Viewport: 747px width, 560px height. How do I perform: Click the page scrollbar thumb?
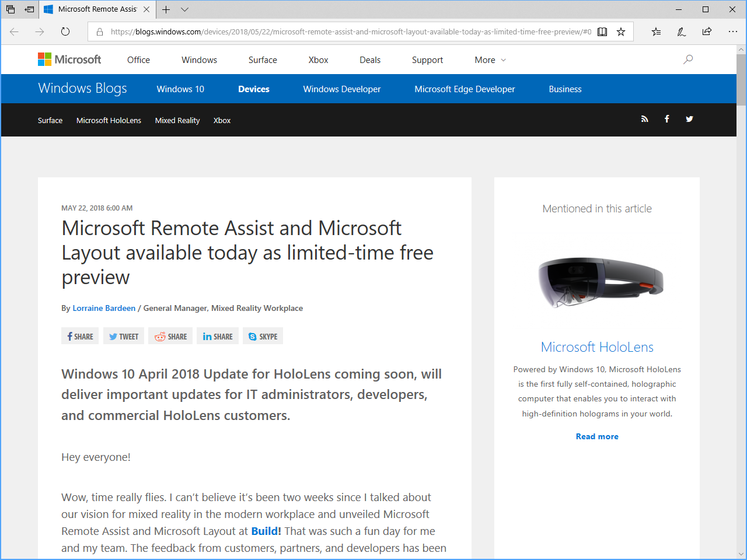pyautogui.click(x=741, y=80)
